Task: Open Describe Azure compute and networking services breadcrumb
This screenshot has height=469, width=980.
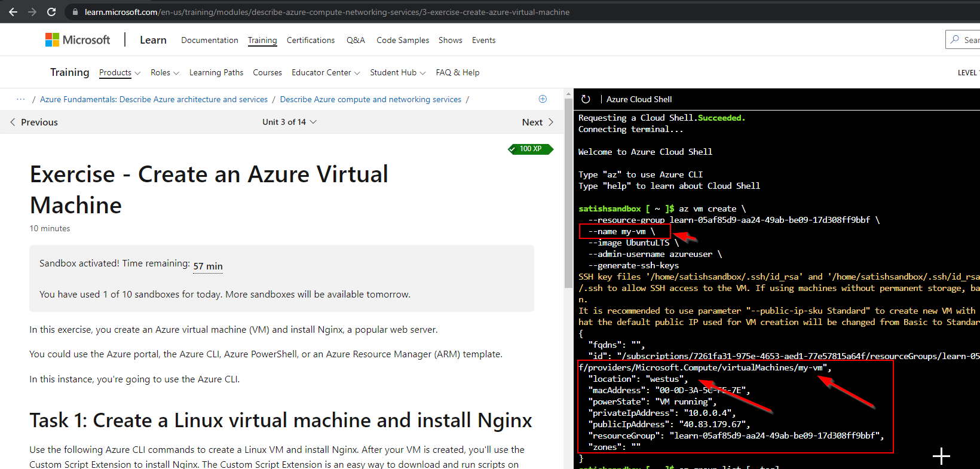Action: pyautogui.click(x=370, y=99)
